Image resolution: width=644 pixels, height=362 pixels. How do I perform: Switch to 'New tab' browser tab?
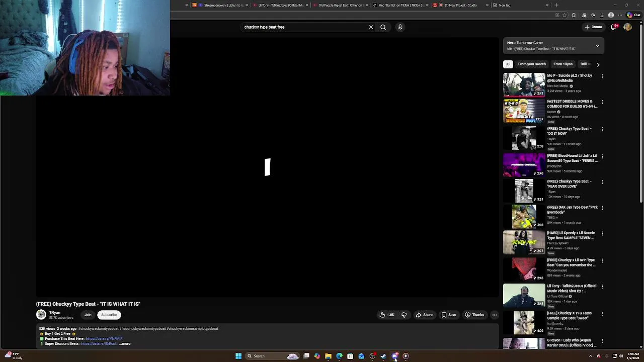[521, 5]
